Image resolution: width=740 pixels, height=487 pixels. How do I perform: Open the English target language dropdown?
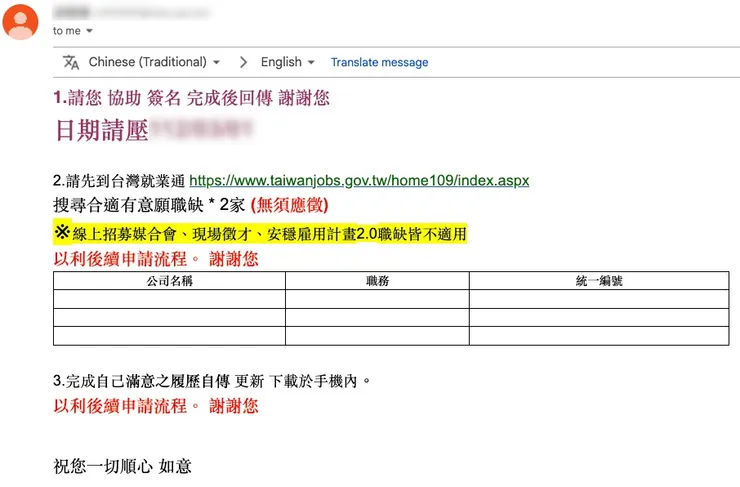[287, 62]
